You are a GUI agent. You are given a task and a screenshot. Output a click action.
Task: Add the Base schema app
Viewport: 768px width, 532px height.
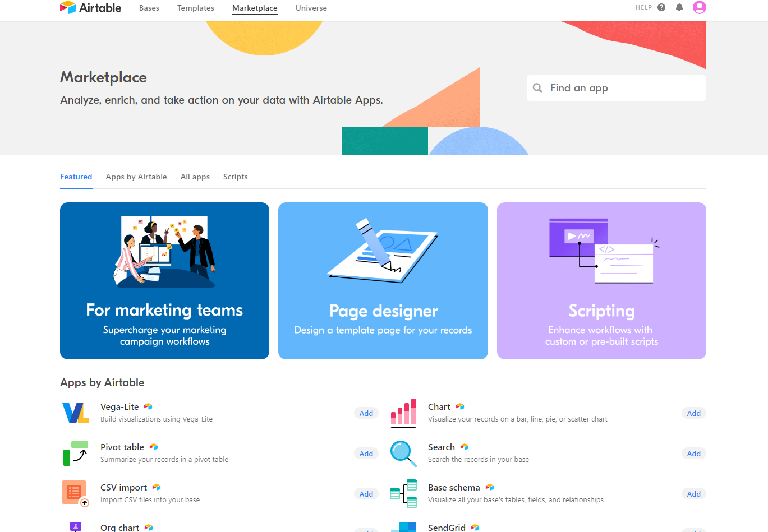694,494
